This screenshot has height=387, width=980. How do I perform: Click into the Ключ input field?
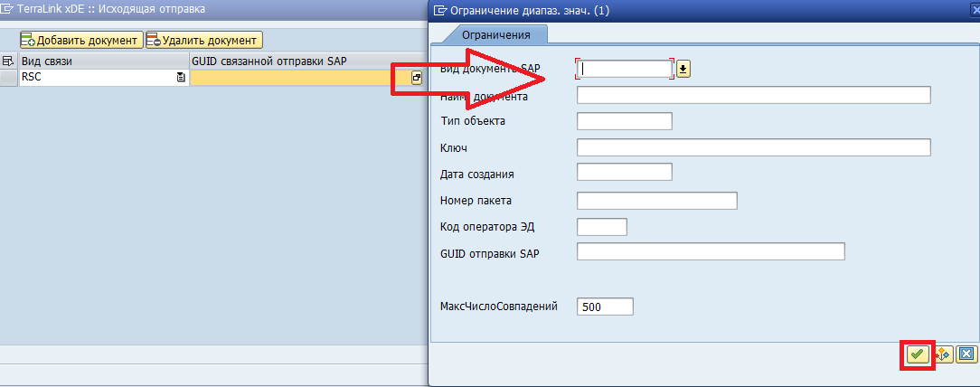pyautogui.click(x=753, y=147)
